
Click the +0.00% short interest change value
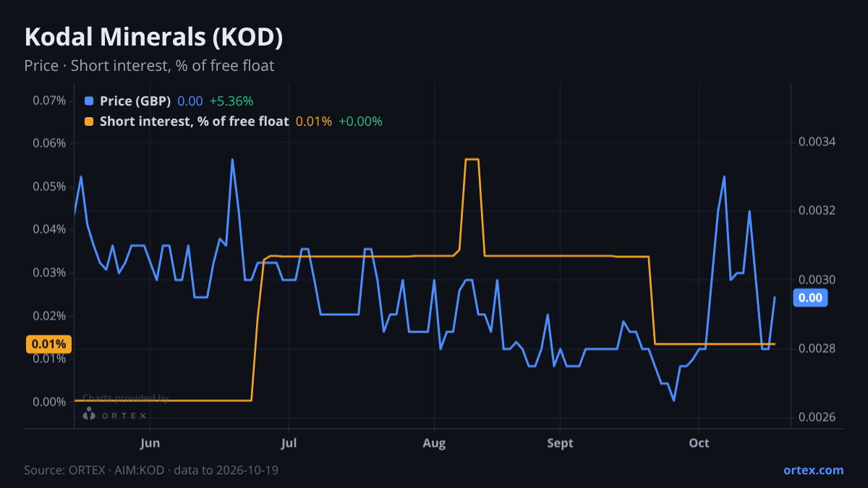360,121
